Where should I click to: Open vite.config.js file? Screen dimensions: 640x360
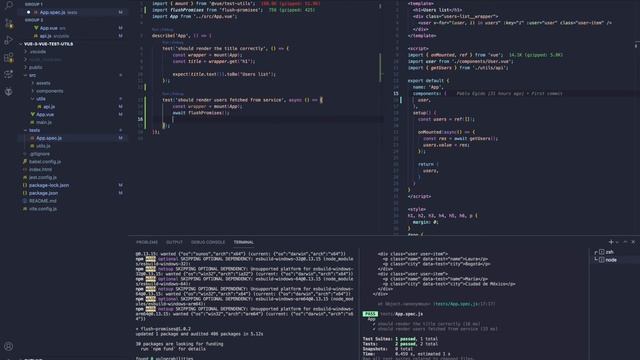[42, 209]
